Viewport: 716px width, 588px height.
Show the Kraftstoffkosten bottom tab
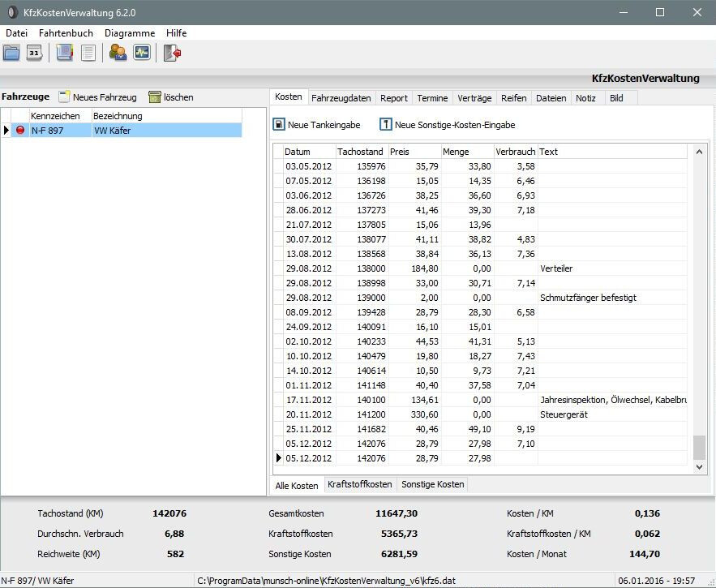(x=359, y=485)
